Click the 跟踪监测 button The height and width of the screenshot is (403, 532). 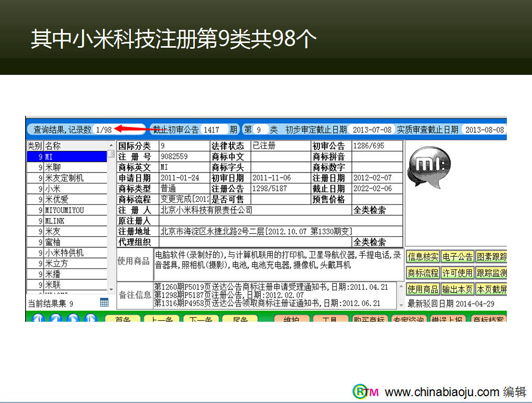(x=491, y=273)
